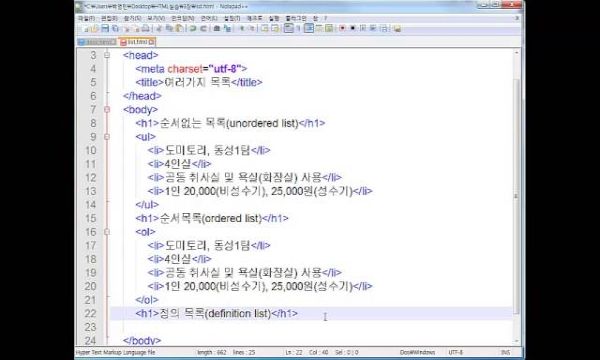The image size is (600, 360).
Task: Open the 파일 (File) menu
Action: pyautogui.click(x=86, y=18)
